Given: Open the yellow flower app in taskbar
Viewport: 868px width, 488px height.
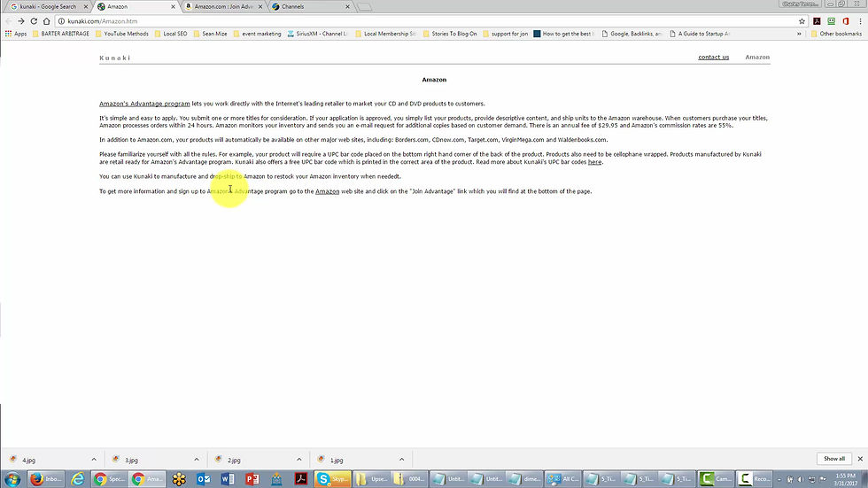Looking at the screenshot, I should 179,478.
